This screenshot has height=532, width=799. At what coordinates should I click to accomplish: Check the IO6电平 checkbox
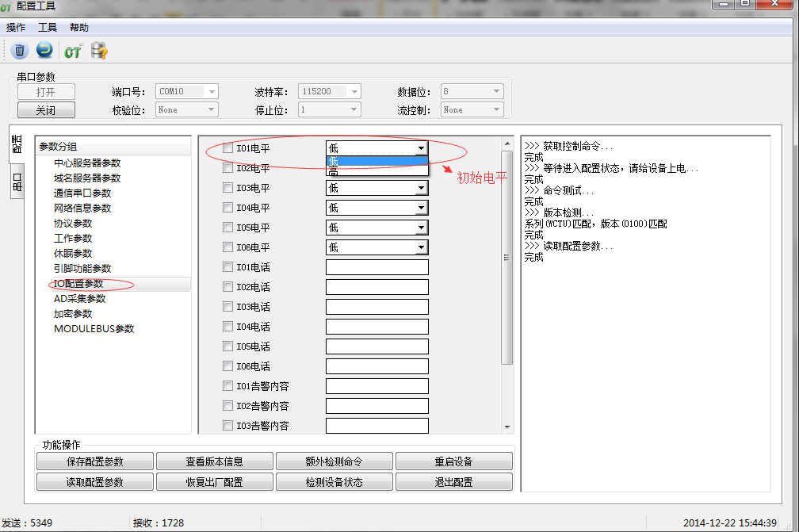click(227, 247)
